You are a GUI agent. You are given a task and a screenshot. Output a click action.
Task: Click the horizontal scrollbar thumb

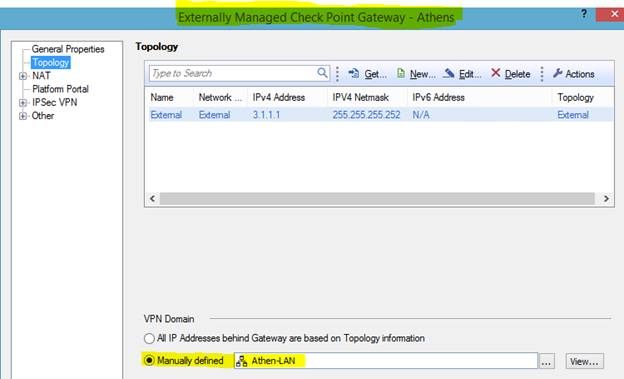[x=377, y=198]
